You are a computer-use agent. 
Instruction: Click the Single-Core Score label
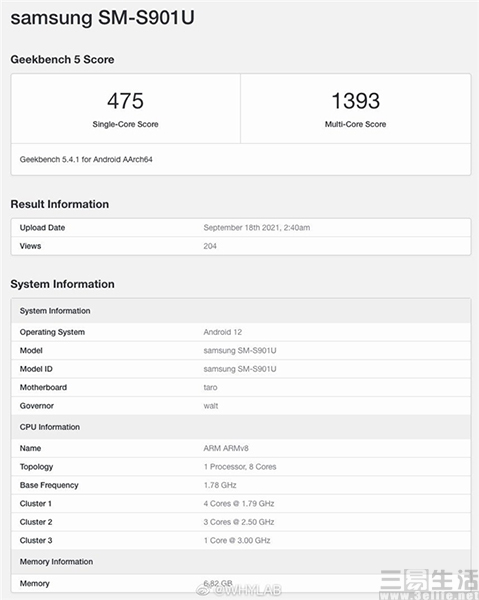tap(125, 124)
